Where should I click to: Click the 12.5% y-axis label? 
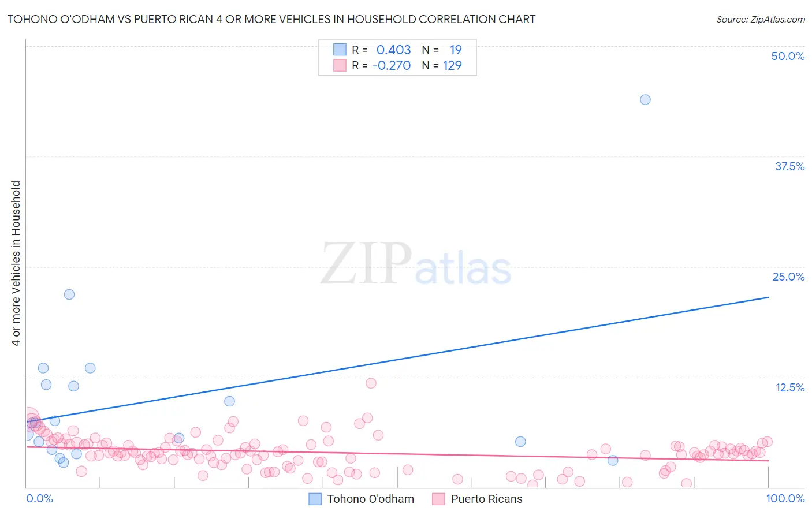[789, 387]
